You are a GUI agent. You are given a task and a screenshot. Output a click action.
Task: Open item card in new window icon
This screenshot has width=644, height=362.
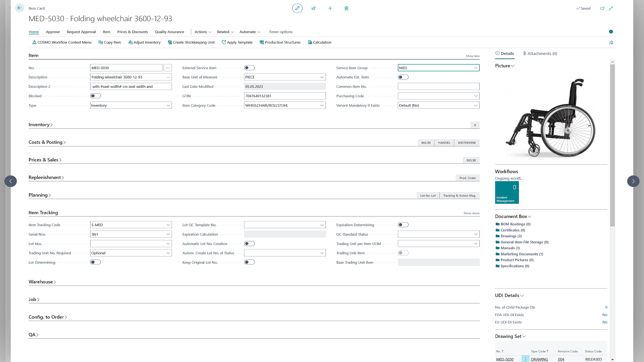[602, 8]
